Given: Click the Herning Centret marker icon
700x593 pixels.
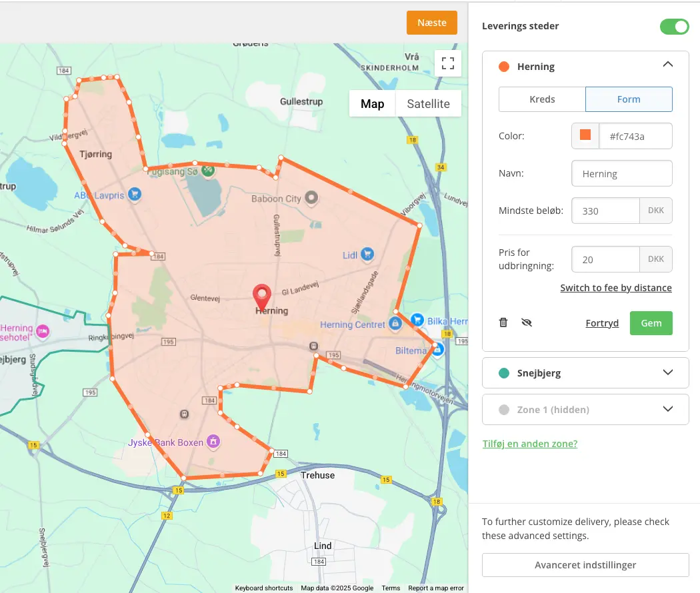Looking at the screenshot, I should click(395, 324).
